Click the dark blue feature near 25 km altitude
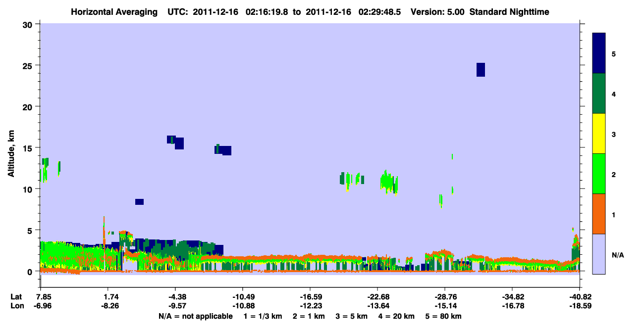Image resolution: width=644 pixels, height=330 pixels. pos(481,70)
